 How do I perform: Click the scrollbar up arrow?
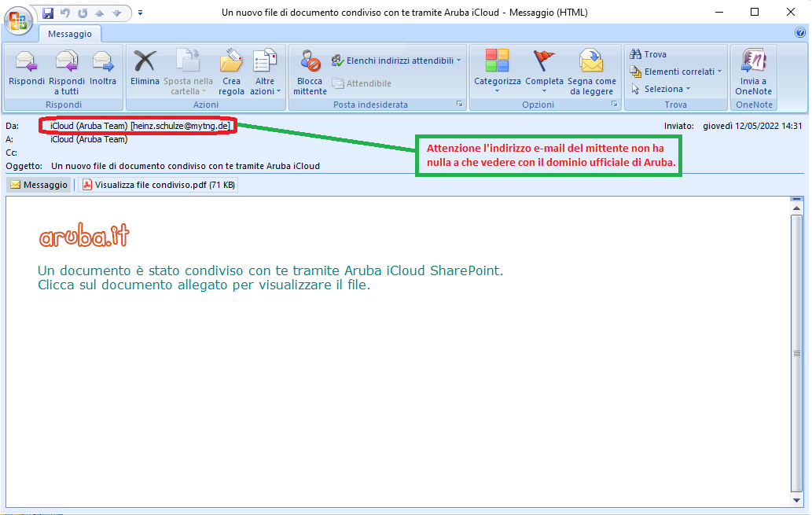point(796,208)
